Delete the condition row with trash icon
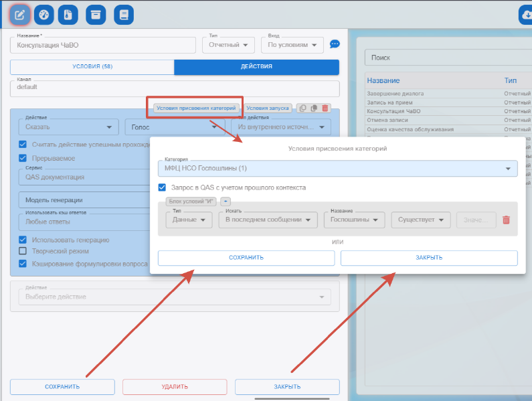The height and width of the screenshot is (401, 532). coord(506,220)
